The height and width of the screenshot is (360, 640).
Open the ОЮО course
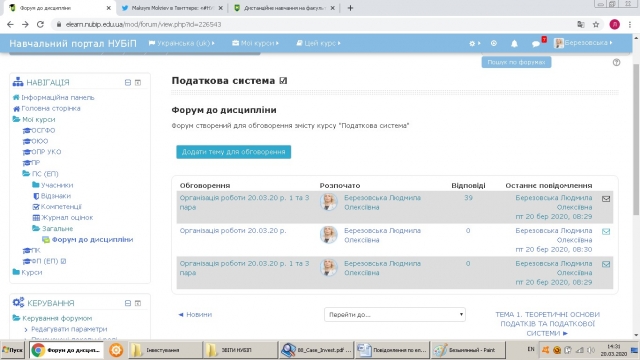(40, 141)
